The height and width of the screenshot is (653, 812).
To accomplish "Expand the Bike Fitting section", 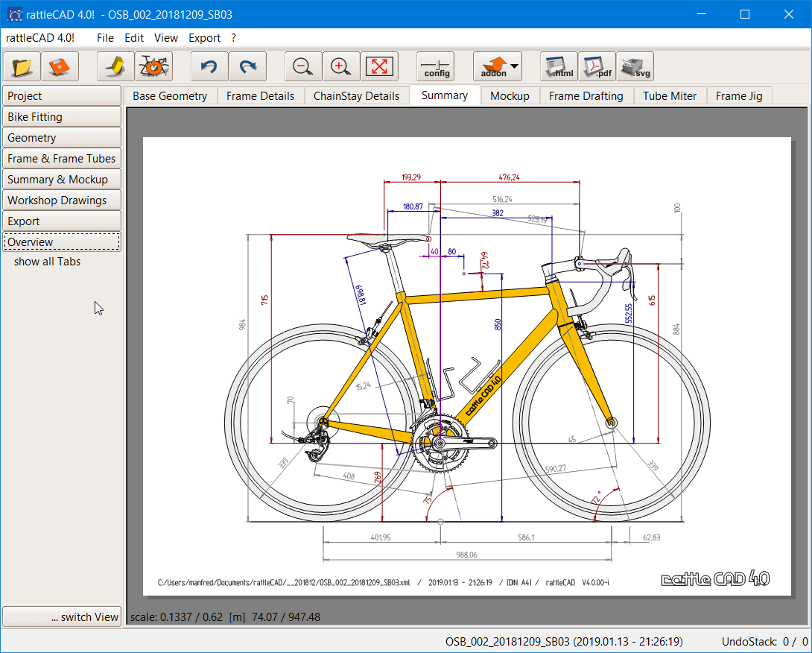I will coord(62,116).
